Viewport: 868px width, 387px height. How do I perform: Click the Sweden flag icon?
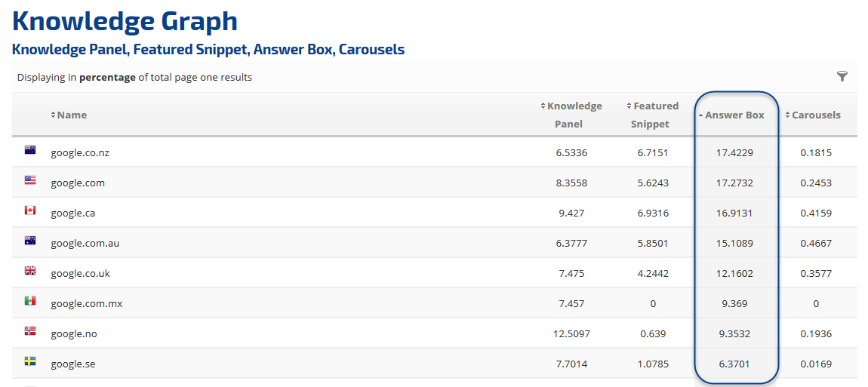click(x=30, y=361)
